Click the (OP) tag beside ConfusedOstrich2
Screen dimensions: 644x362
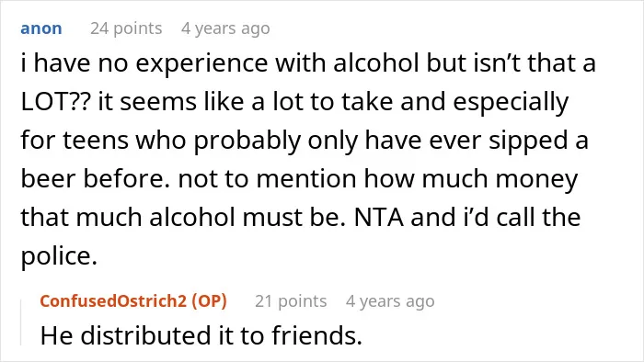click(x=209, y=301)
